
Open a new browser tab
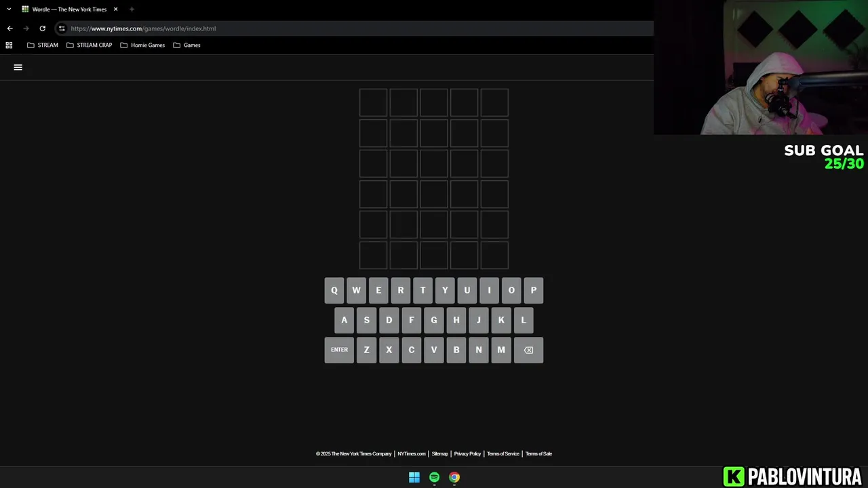point(132,9)
